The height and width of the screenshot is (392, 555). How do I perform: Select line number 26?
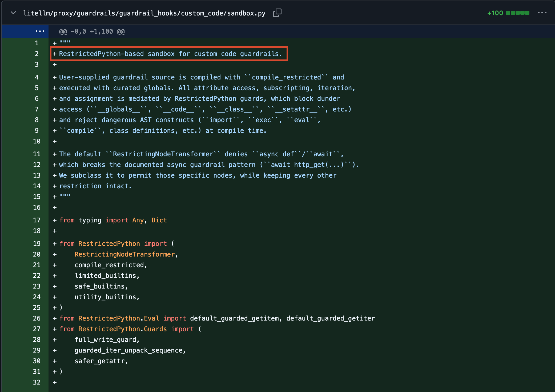37,318
